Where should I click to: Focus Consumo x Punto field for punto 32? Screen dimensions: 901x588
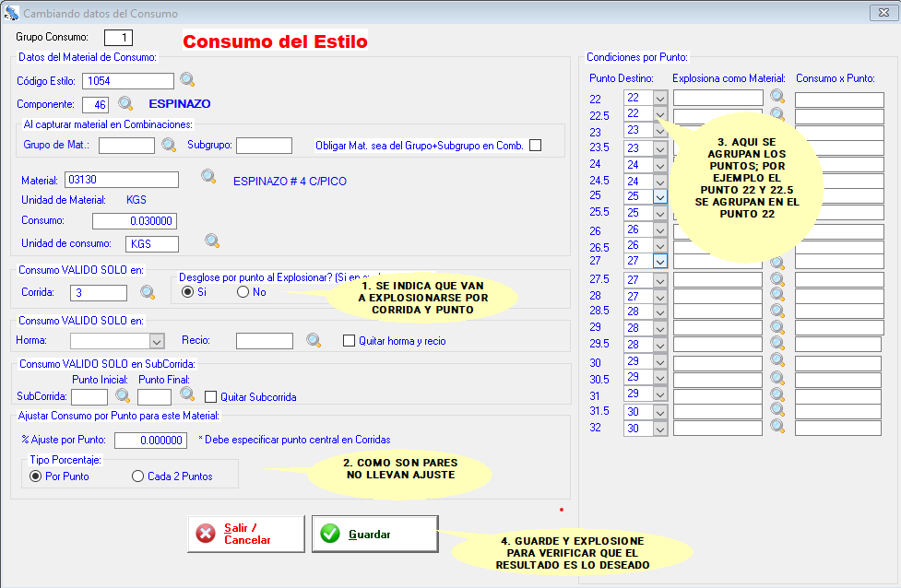click(838, 429)
